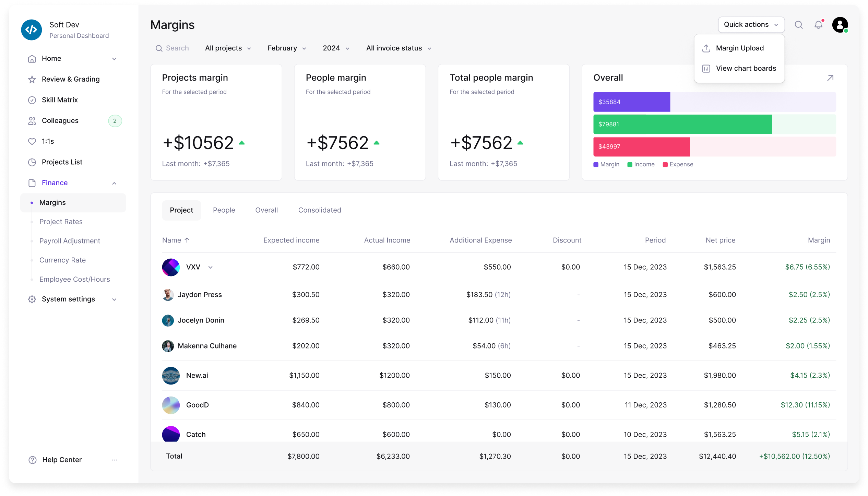Image resolution: width=868 pixels, height=496 pixels.
Task: Expand System settings menu
Action: (x=114, y=299)
